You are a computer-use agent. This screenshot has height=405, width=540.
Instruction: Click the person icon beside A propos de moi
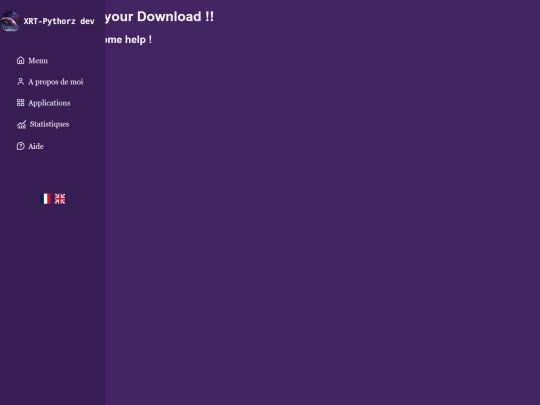21,82
